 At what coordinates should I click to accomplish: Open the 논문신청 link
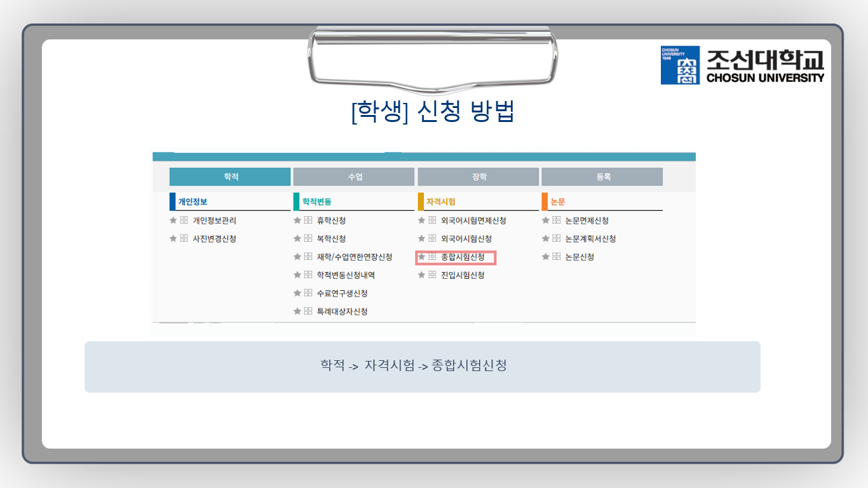pos(580,257)
